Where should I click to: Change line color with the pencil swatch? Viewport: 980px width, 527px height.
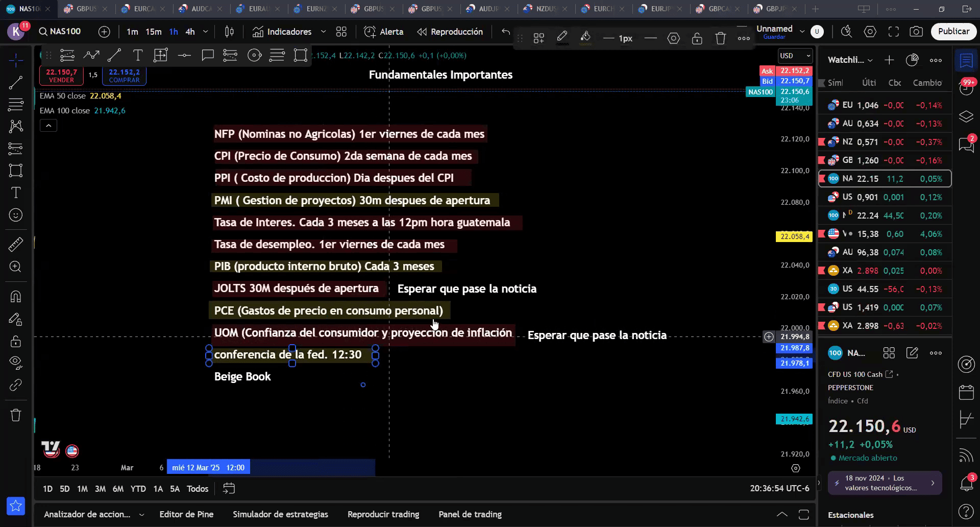pyautogui.click(x=562, y=38)
